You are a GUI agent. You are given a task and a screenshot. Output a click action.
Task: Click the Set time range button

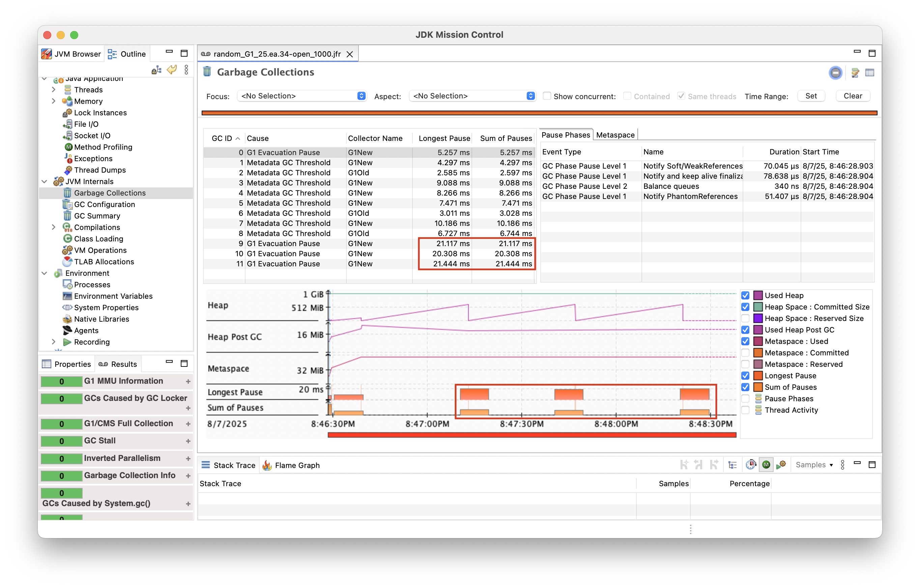pyautogui.click(x=811, y=96)
